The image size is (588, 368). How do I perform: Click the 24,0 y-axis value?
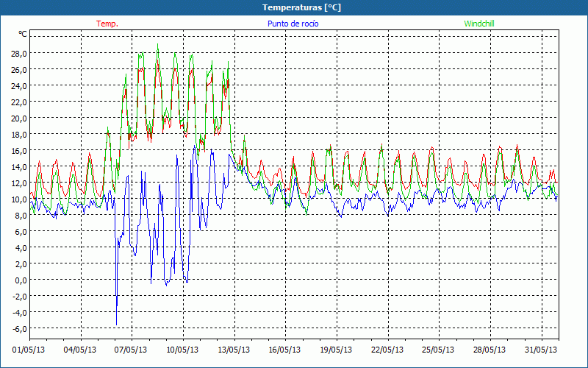pyautogui.click(x=19, y=85)
